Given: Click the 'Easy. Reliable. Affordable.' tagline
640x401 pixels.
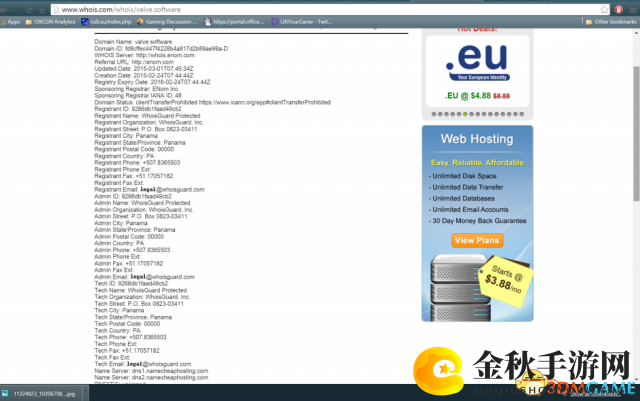Looking at the screenshot, I should click(478, 163).
